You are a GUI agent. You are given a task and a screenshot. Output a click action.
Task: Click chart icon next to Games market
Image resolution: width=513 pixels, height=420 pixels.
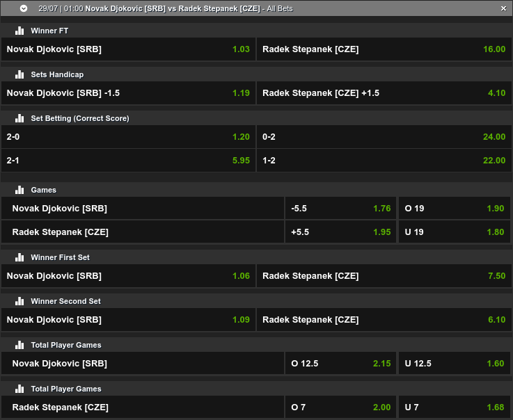click(x=19, y=190)
